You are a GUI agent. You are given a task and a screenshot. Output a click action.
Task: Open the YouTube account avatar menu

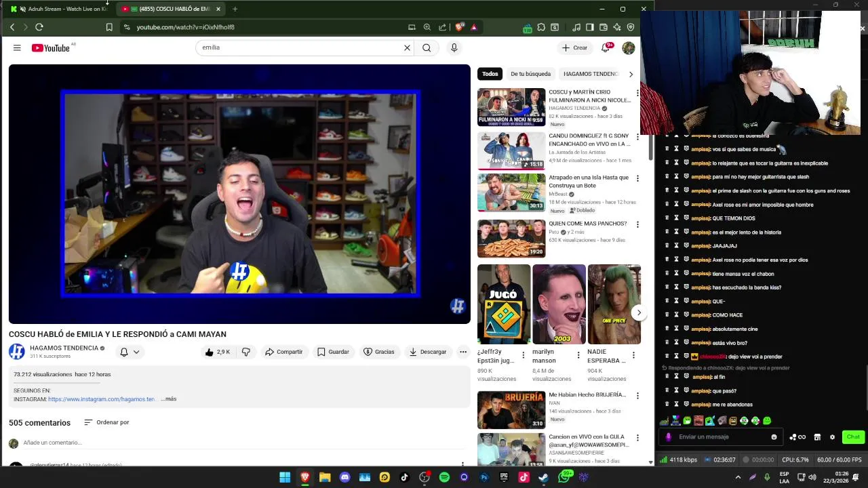629,47
